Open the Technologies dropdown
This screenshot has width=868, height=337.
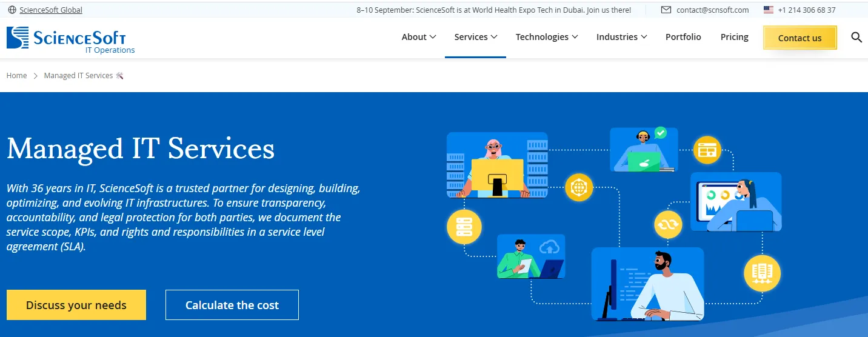(x=546, y=37)
